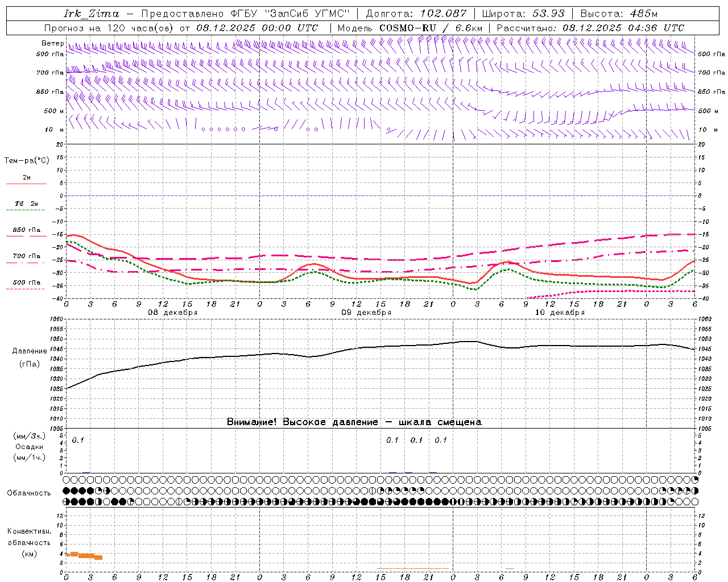728x582 pixels.
Task: Click the forecast length text Прогноз на 120 часа(ов)
Action: point(109,28)
